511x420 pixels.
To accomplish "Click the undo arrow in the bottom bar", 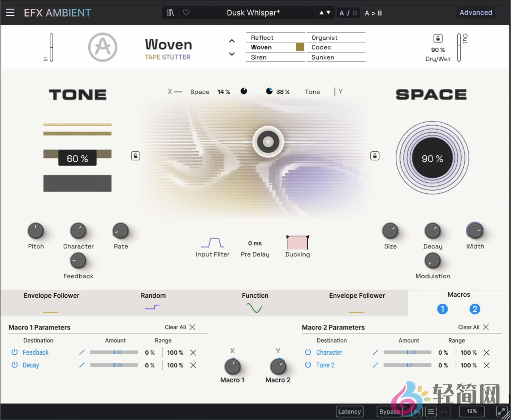I will [417, 412].
